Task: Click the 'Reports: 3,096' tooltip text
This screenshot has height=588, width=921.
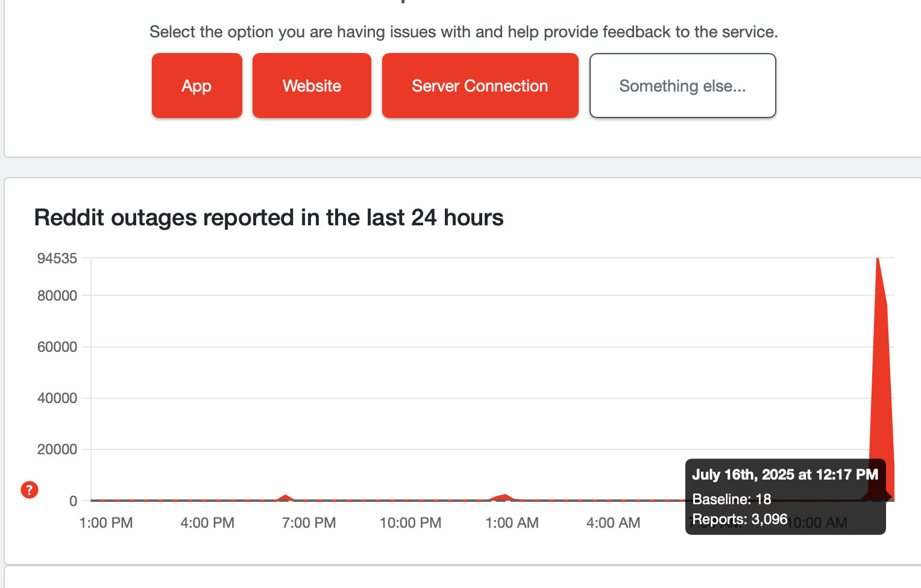Action: pyautogui.click(x=740, y=519)
